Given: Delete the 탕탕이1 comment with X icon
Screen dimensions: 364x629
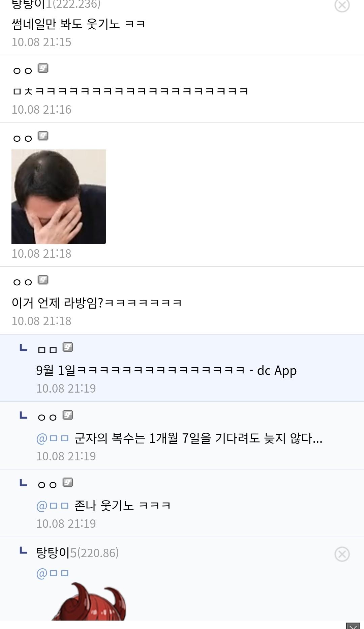Looking at the screenshot, I should coord(342,5).
